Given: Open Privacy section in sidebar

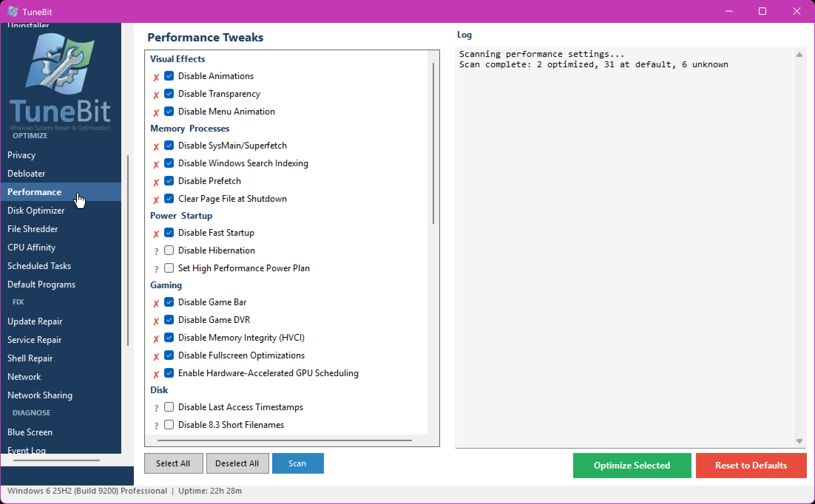Looking at the screenshot, I should coord(61,155).
